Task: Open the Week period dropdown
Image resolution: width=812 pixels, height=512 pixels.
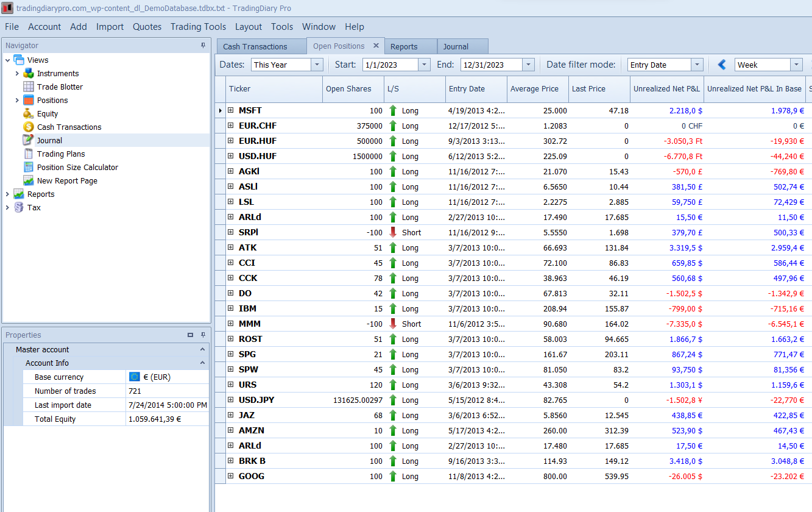Action: coord(796,65)
